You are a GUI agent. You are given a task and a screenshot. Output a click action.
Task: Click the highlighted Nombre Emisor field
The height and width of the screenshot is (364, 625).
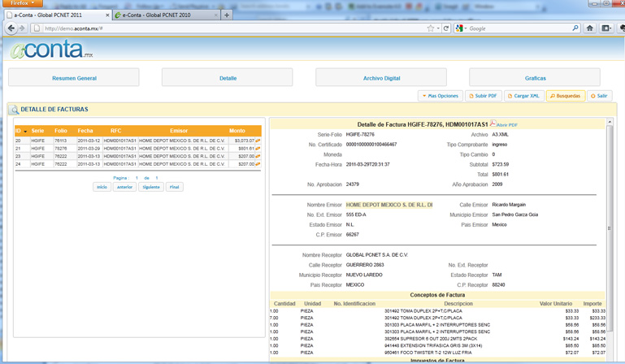coord(389,205)
